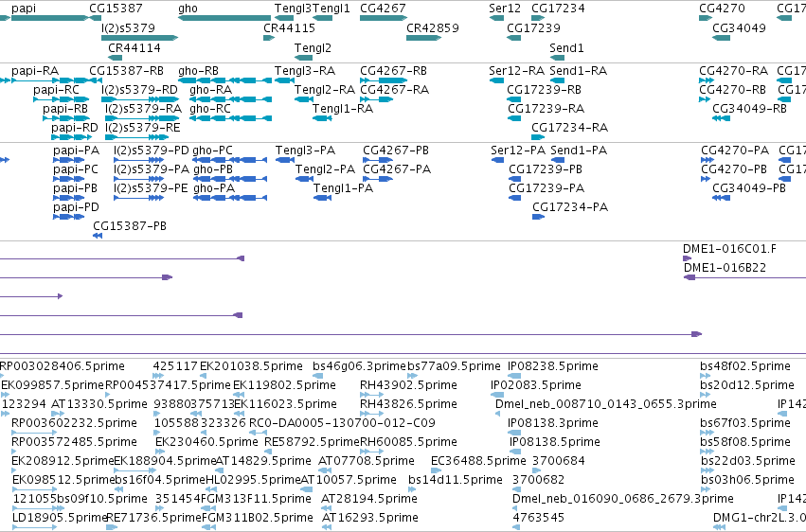806x532 pixels.
Task: Select the l(2)s5379 gene bar
Action: point(140,38)
